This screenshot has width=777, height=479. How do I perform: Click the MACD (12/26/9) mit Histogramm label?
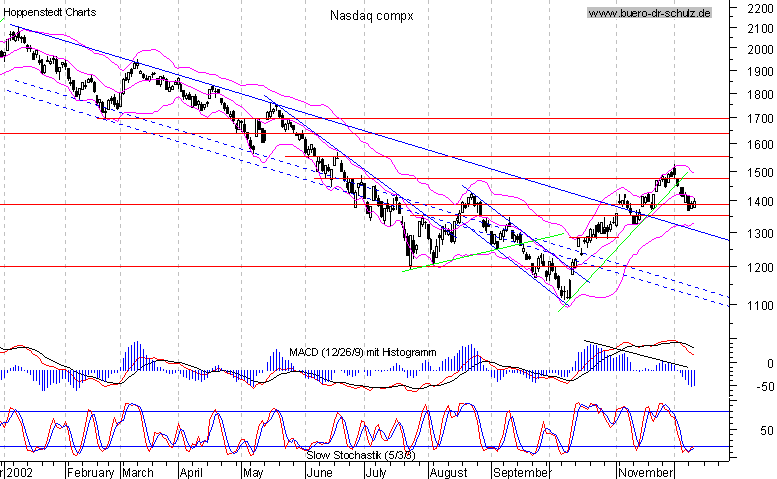(363, 352)
